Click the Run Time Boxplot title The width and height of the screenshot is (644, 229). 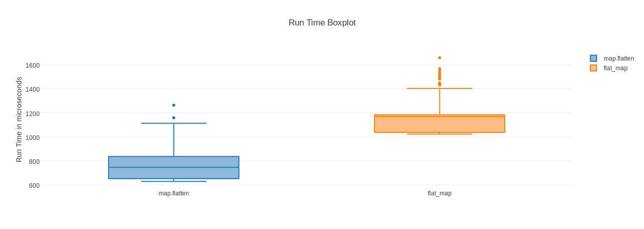(x=322, y=22)
